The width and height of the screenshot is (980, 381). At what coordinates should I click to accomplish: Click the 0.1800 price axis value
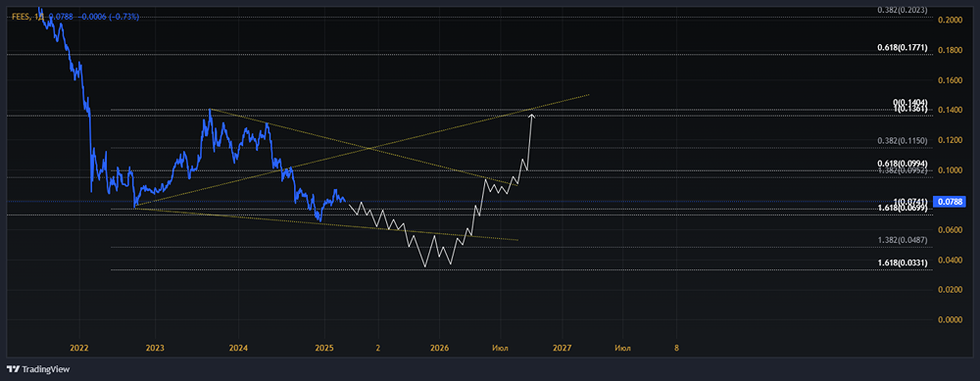pos(949,51)
